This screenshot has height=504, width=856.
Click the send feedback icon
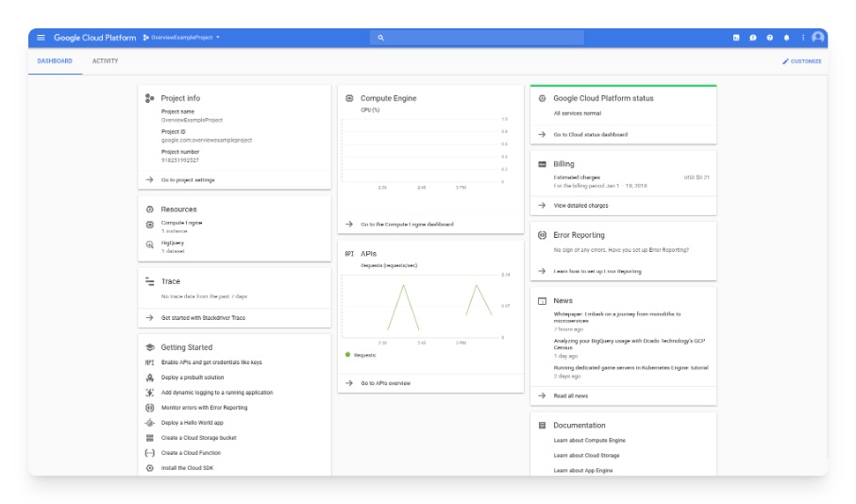753,38
